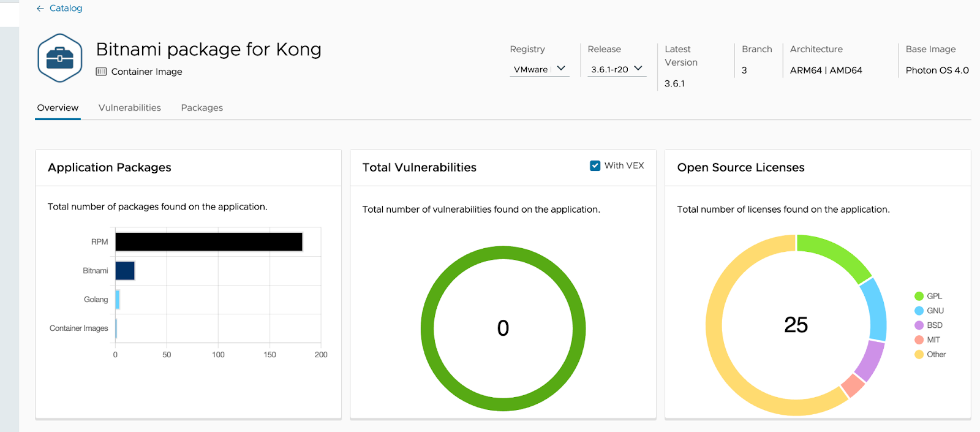Viewport: 980px width, 432px height.
Task: Click the light blue Golang bar
Action: pos(118,300)
